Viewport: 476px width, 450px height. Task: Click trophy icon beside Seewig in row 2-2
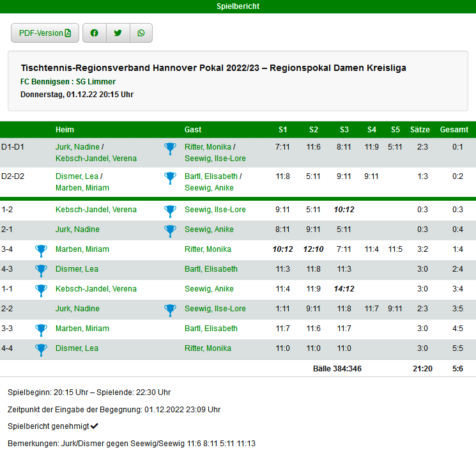170,309
